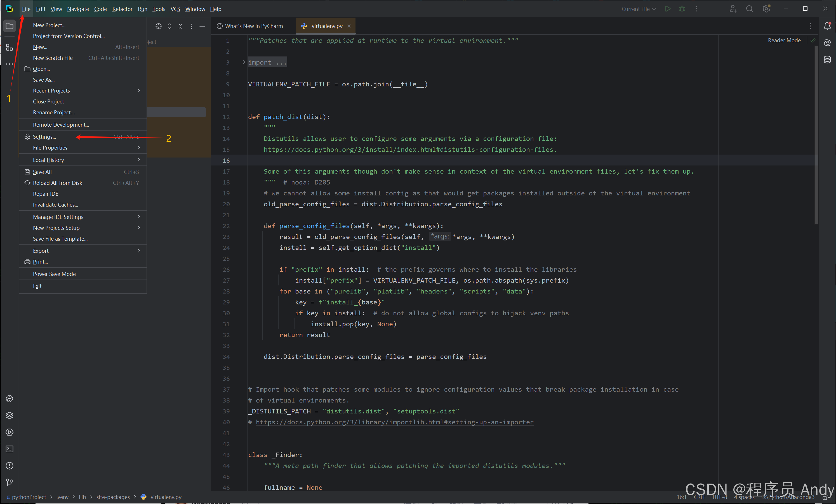Show the Notifications bell icon
836x504 pixels.
point(827,26)
